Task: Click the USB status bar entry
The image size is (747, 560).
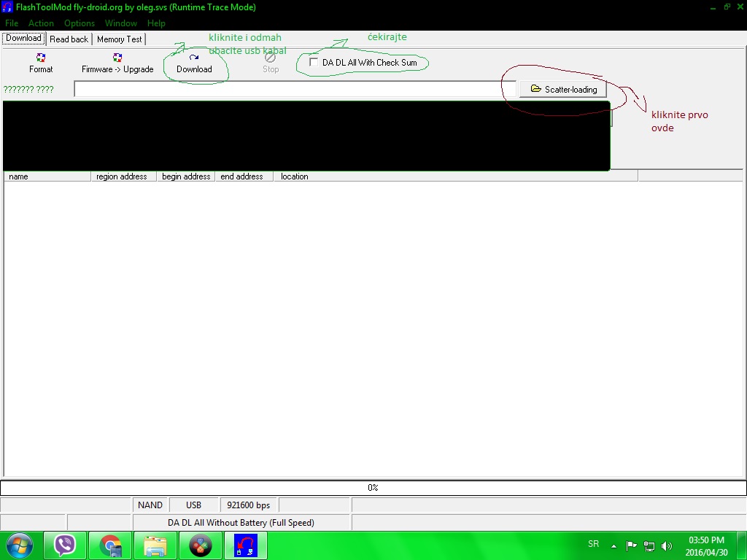Action: point(193,505)
